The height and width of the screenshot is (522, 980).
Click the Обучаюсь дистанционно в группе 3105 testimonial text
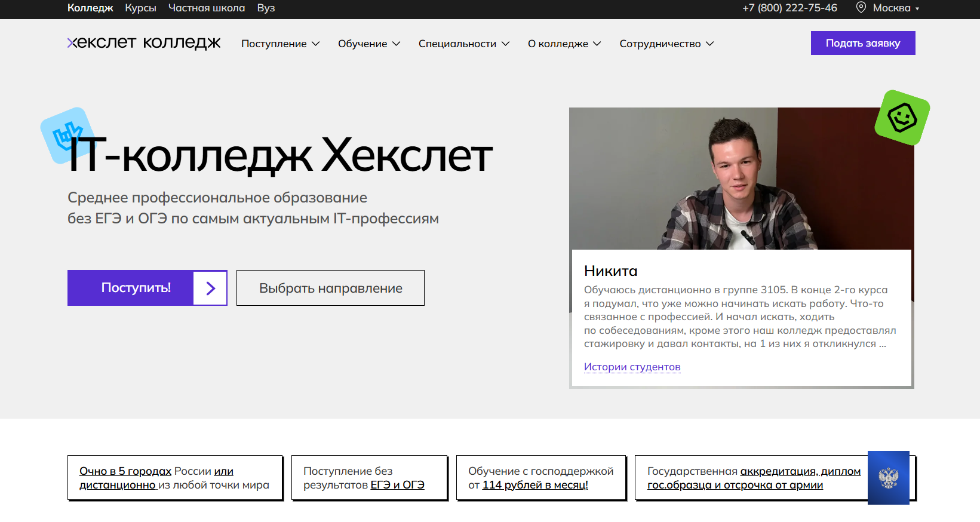tap(740, 317)
